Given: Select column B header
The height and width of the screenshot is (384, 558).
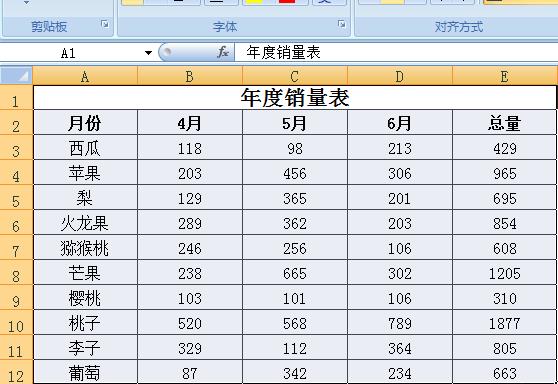Looking at the screenshot, I should coord(190,76).
